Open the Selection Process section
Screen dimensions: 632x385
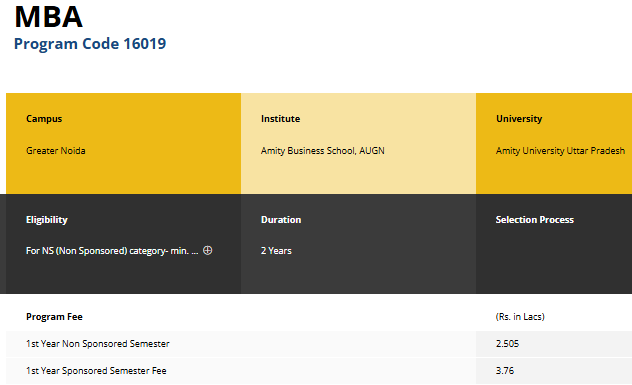[x=534, y=220]
